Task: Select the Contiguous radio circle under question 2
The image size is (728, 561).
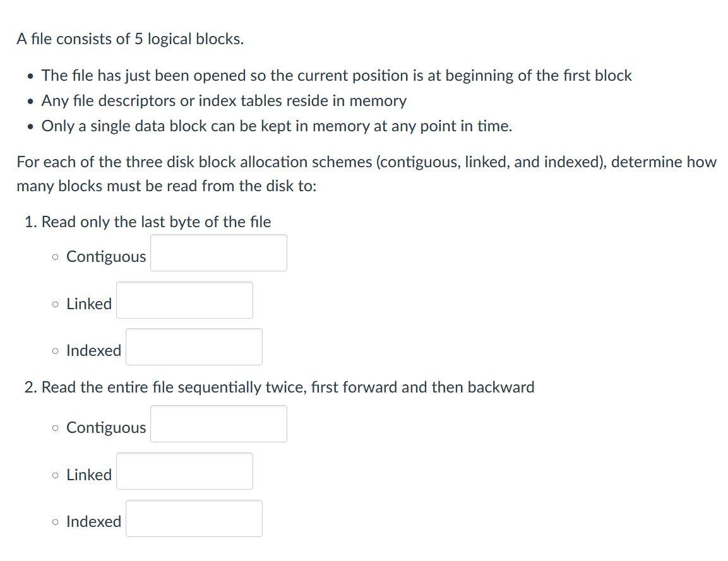Action: [55, 427]
